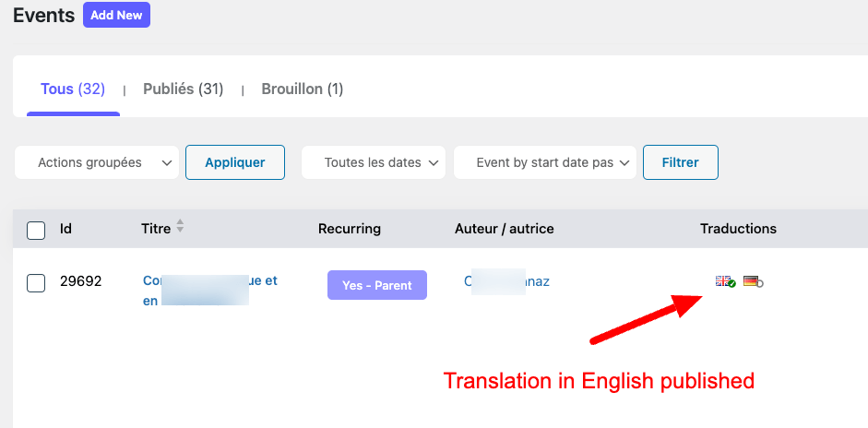Click the Traductions column header
This screenshot has height=428, width=868.
pyautogui.click(x=738, y=229)
